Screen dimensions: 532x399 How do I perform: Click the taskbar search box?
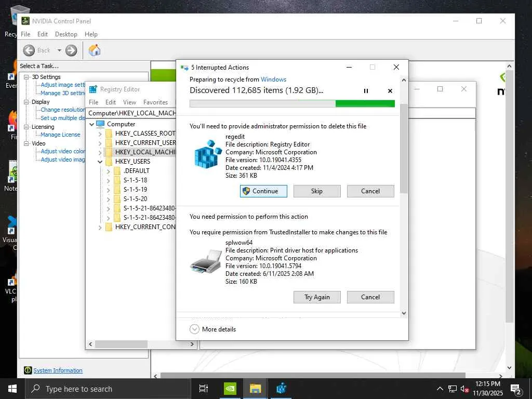(108, 389)
